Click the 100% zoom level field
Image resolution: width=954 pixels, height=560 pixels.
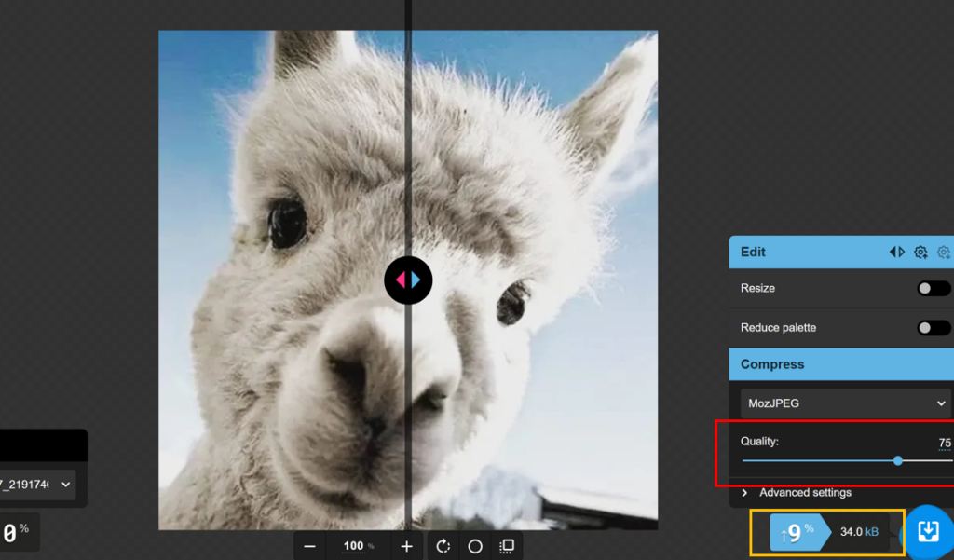tap(356, 546)
